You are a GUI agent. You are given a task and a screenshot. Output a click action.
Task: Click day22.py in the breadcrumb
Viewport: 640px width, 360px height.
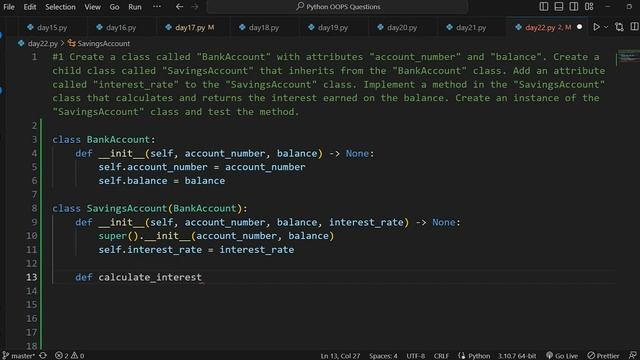(42, 43)
